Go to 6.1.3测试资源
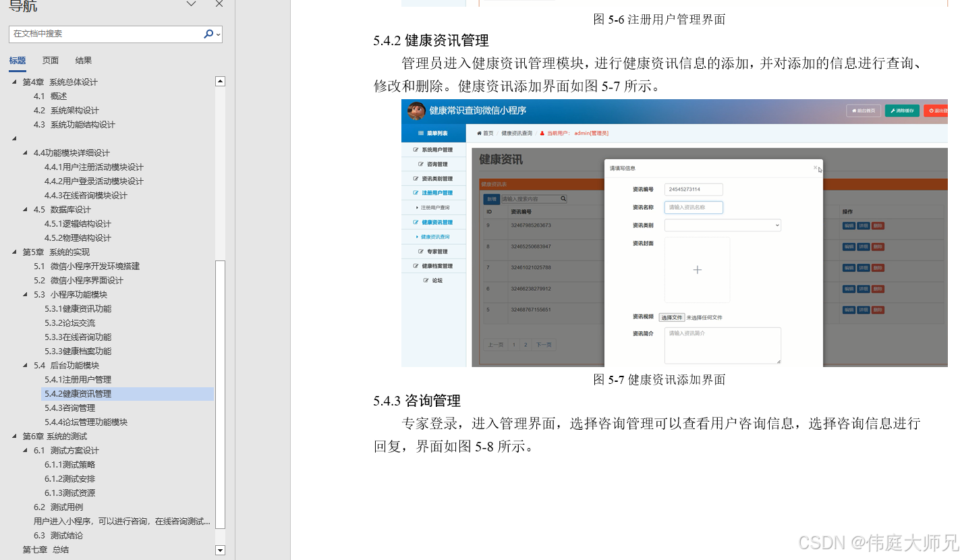The height and width of the screenshot is (560, 962). pyautogui.click(x=69, y=493)
